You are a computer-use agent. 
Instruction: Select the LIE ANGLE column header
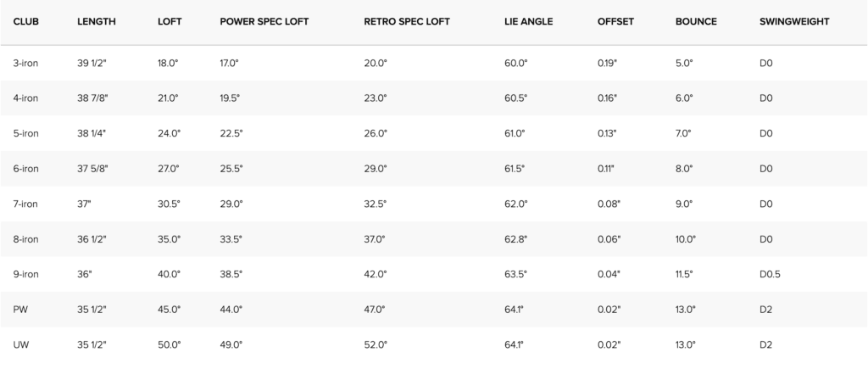[x=529, y=21]
